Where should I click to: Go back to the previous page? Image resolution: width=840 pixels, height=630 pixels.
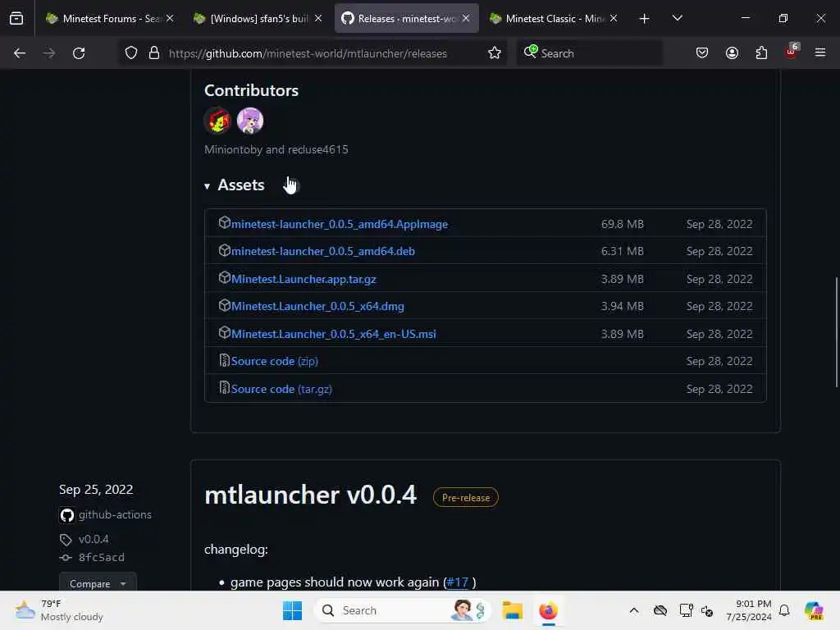[20, 53]
